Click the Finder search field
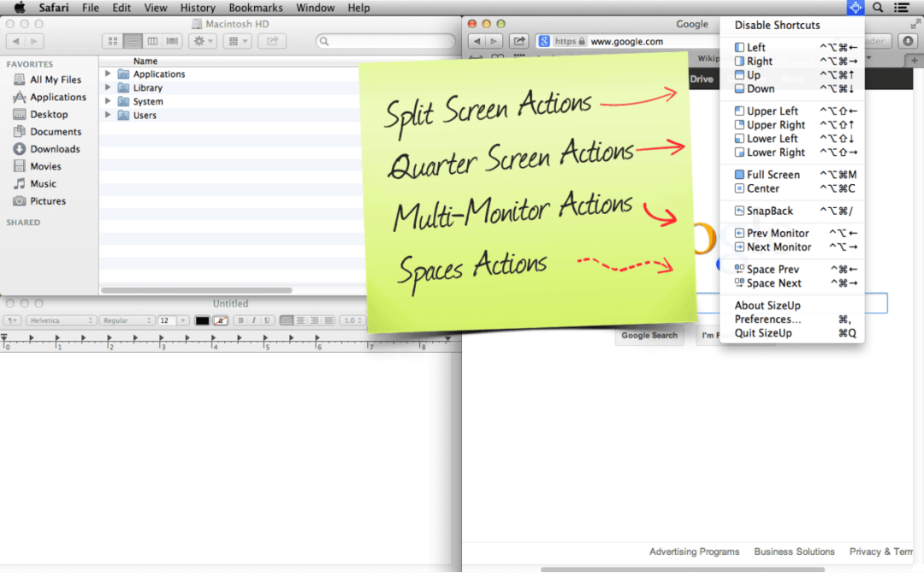The height and width of the screenshot is (578, 924). pyautogui.click(x=387, y=41)
